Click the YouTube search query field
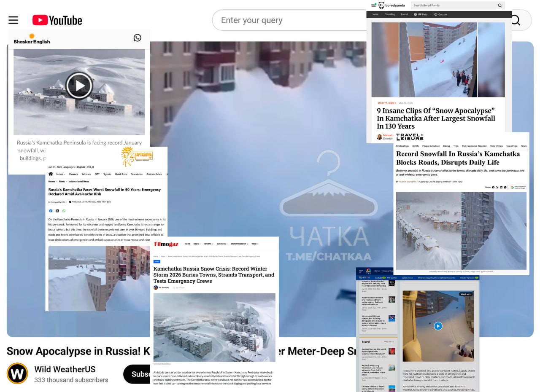Viewport: 540px width, 392px height. click(x=291, y=20)
